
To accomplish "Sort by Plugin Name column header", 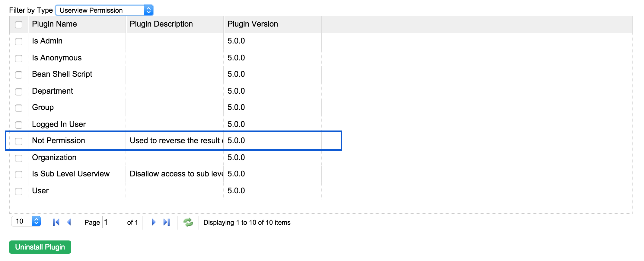I will [x=54, y=24].
